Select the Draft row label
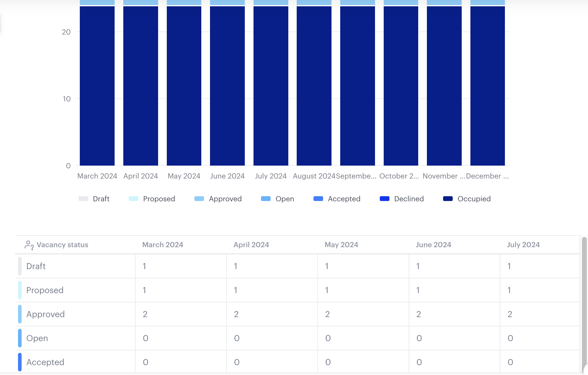Image resolution: width=588 pixels, height=375 pixels. point(36,266)
